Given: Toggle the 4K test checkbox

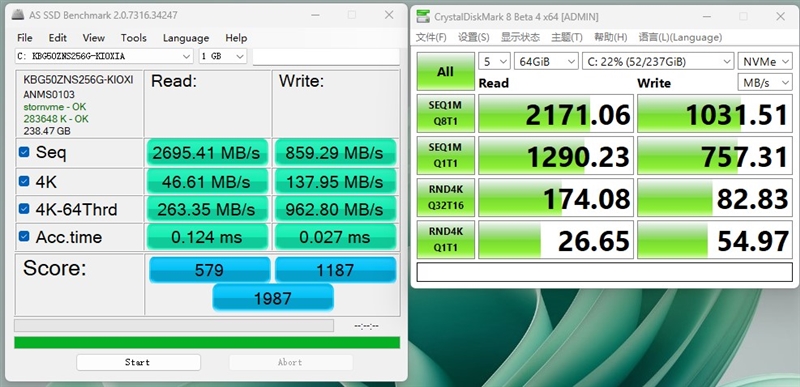Looking at the screenshot, I should 24,181.
